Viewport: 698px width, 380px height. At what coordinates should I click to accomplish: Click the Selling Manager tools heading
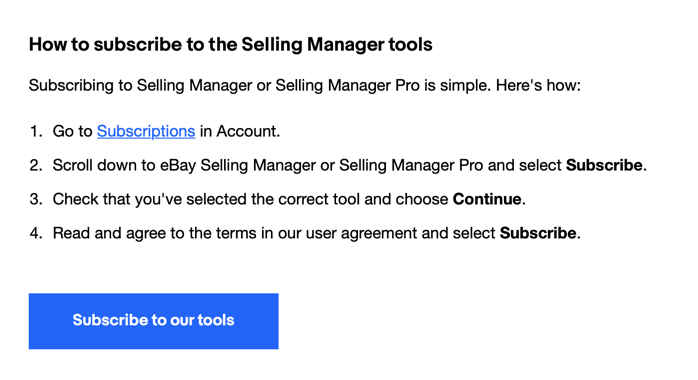[231, 44]
